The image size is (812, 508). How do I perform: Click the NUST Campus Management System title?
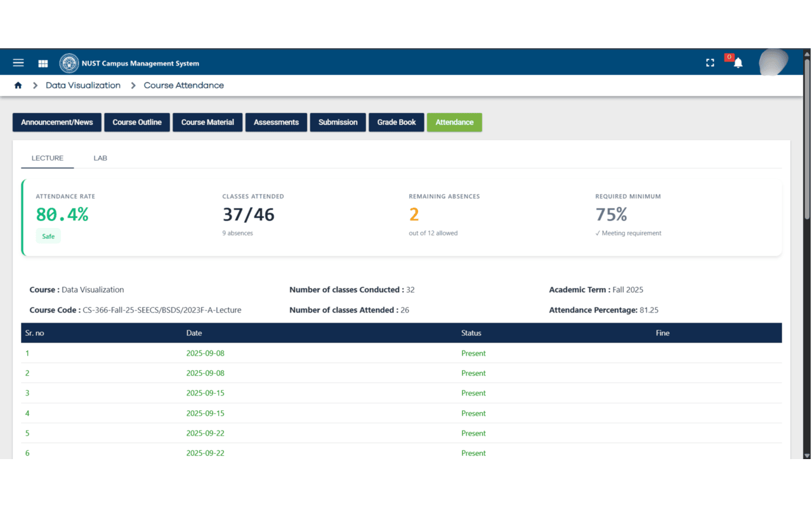coord(140,63)
